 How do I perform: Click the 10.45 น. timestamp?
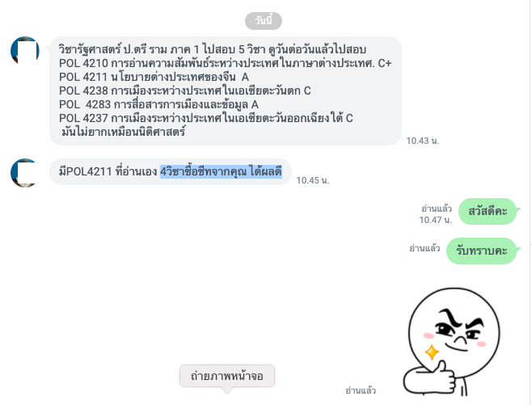[313, 180]
